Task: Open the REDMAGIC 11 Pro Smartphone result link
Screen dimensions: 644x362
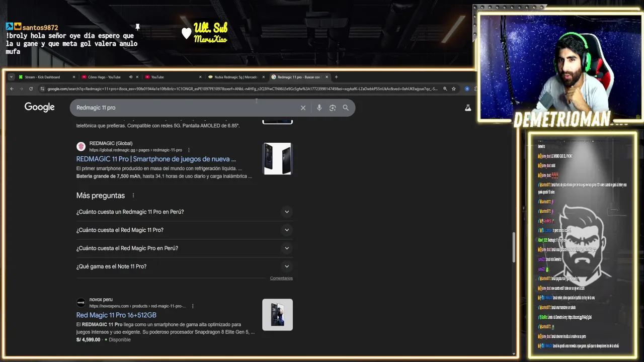Action: click(x=156, y=159)
